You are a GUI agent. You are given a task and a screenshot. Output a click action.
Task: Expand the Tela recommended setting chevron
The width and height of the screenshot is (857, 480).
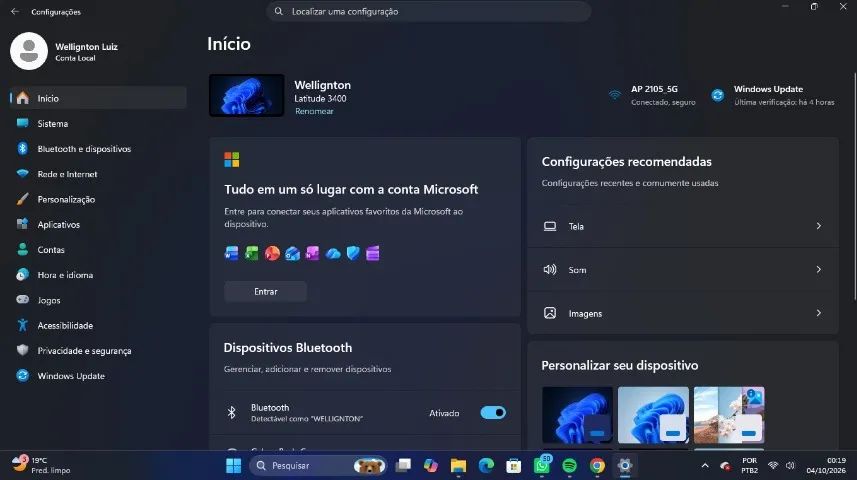point(818,226)
